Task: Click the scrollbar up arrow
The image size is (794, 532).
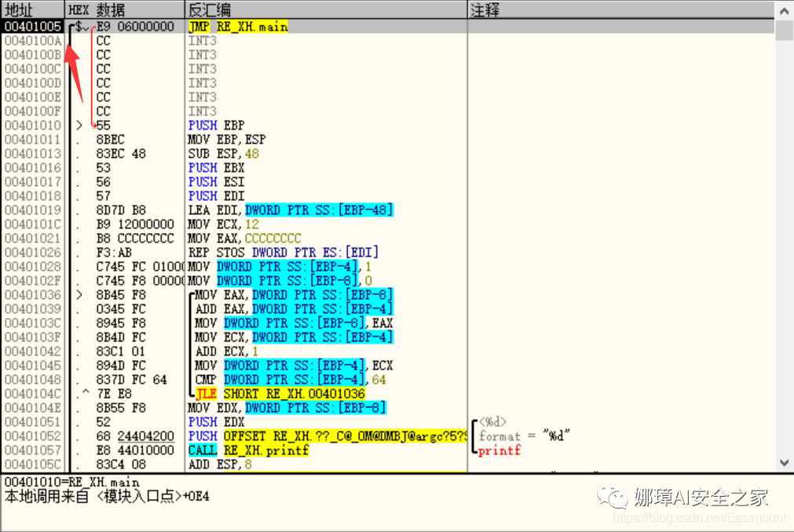Action: (x=784, y=11)
